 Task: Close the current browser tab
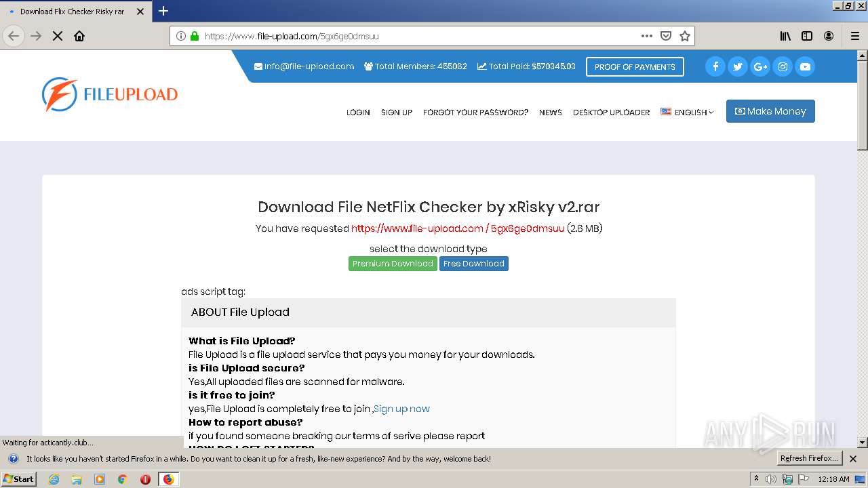pos(140,12)
